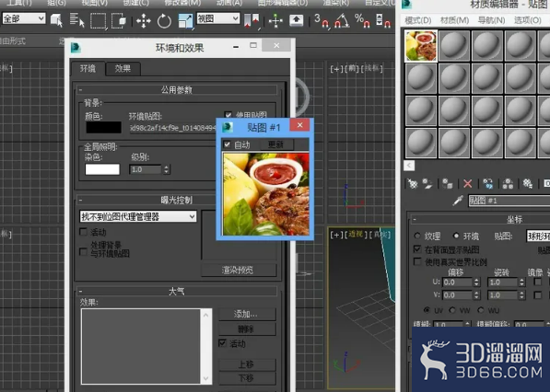550x392 pixels.
Task: Select the food image material slot
Action: [421, 46]
